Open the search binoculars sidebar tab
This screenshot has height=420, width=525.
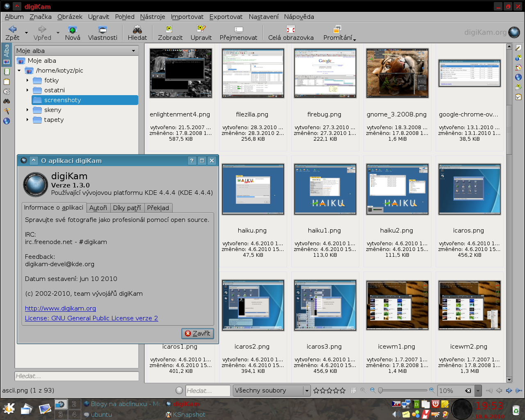(x=7, y=101)
